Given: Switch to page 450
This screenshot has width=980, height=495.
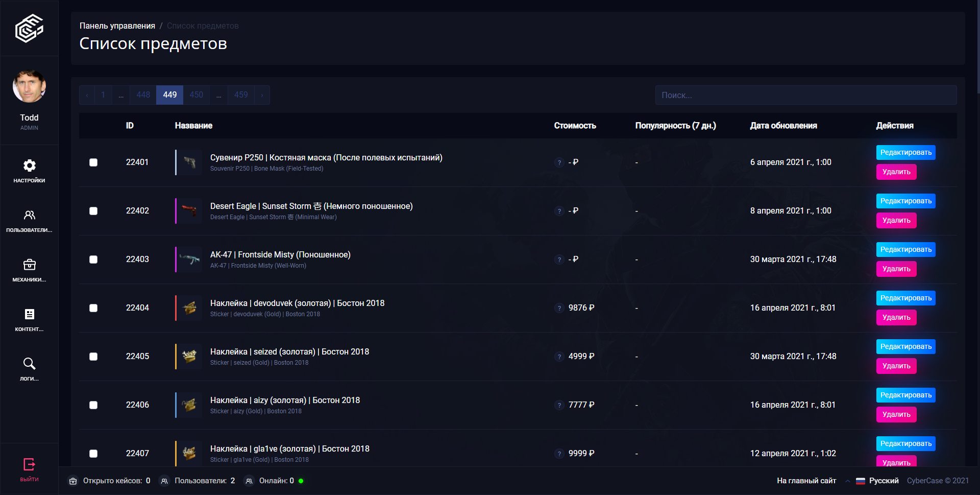Looking at the screenshot, I should (x=197, y=95).
